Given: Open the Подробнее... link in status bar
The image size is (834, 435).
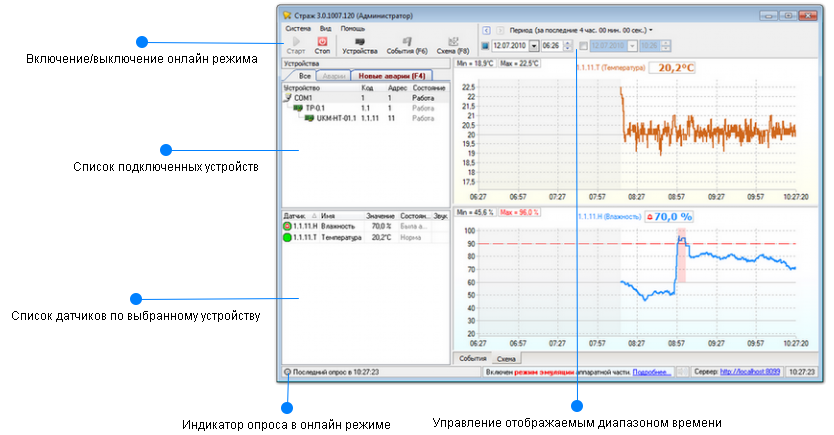Looking at the screenshot, I should [x=652, y=372].
